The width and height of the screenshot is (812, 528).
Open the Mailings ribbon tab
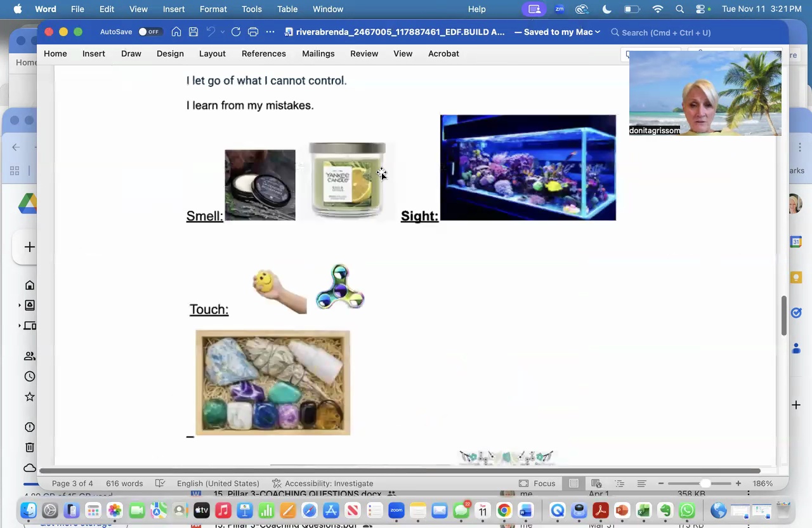pos(318,53)
